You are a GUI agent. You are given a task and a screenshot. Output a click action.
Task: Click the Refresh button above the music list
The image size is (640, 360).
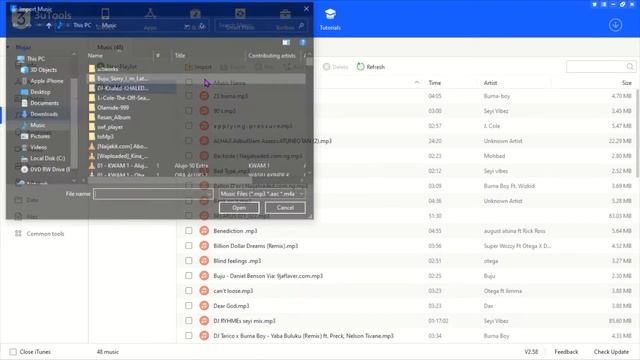tap(371, 67)
